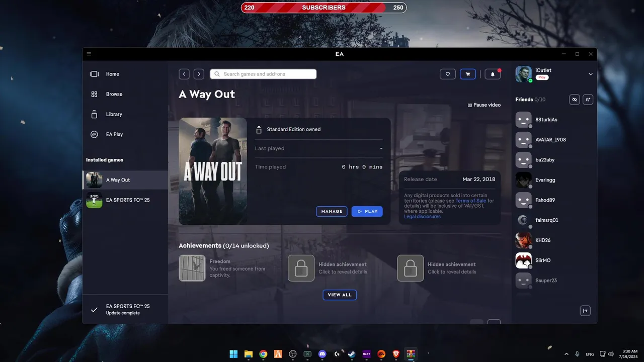Open the wishlist heart icon
Screen dimensions: 644x362
tap(448, 74)
